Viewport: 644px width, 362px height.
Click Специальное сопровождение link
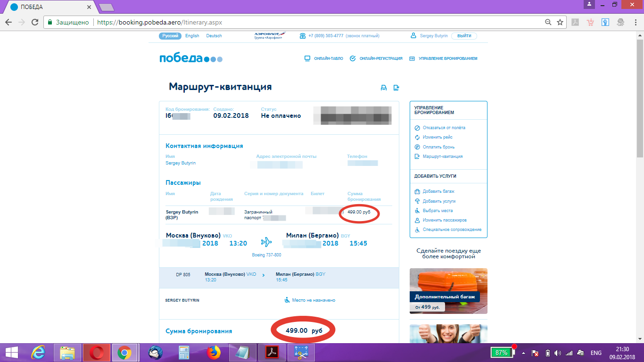pyautogui.click(x=452, y=230)
